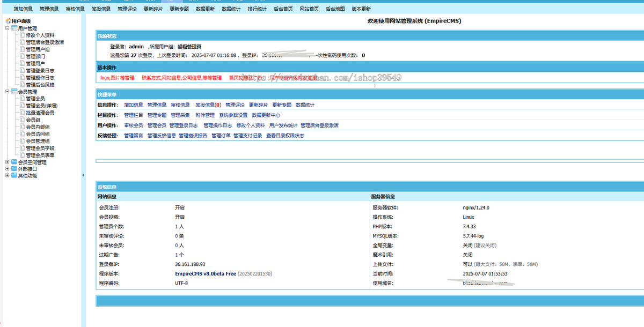Open 系统参数设置 in the quick menu
This screenshot has height=327, width=644.
point(233,115)
